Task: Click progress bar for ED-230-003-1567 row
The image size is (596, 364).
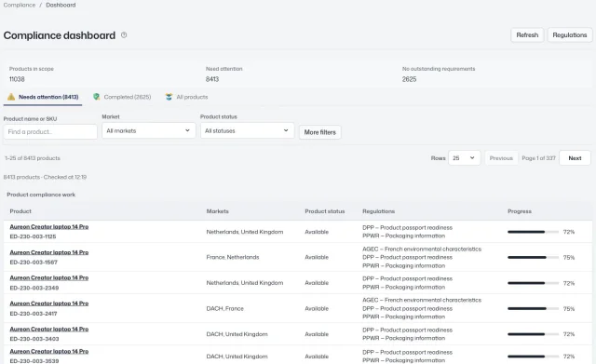Action: 533,257
